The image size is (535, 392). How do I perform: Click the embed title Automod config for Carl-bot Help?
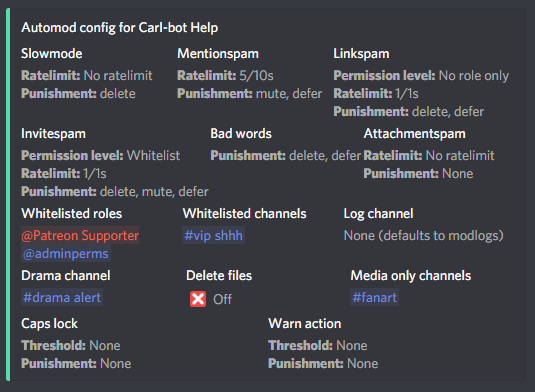(119, 28)
